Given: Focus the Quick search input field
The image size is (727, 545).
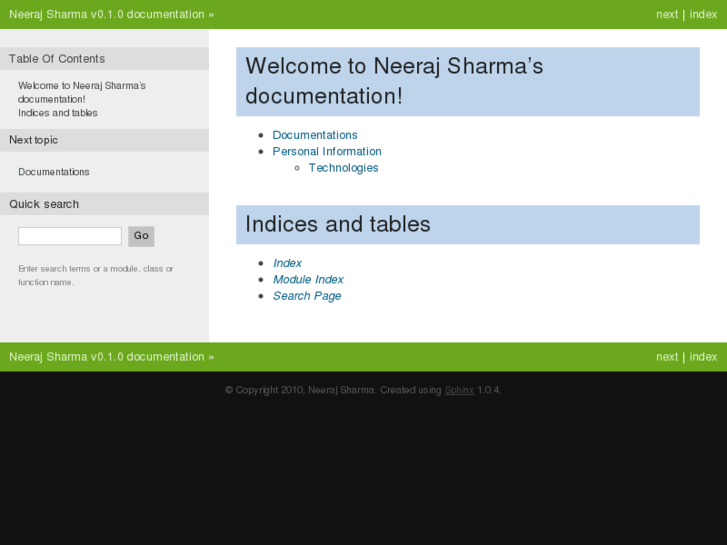Looking at the screenshot, I should (x=70, y=236).
